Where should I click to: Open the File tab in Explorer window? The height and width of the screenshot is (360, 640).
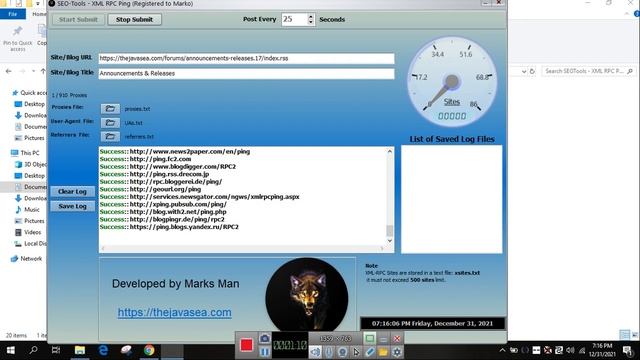[x=13, y=14]
